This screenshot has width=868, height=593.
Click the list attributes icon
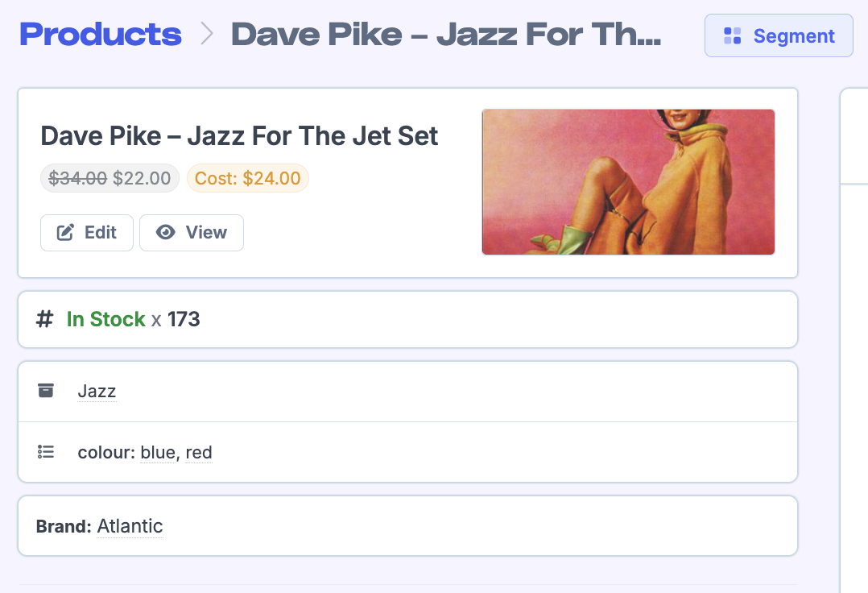coord(46,452)
